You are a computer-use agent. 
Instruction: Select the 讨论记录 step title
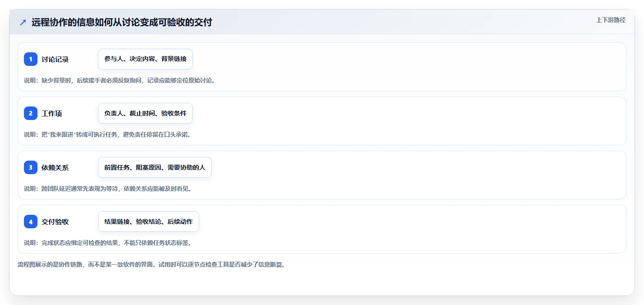55,60
